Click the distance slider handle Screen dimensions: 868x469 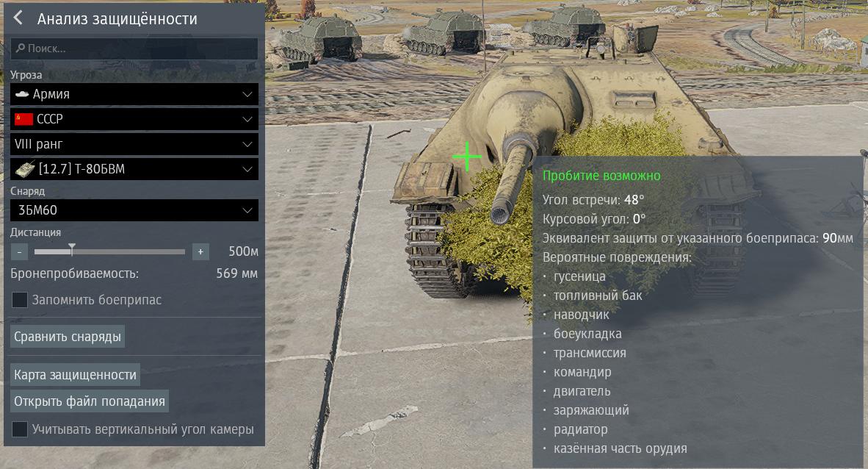click(72, 249)
